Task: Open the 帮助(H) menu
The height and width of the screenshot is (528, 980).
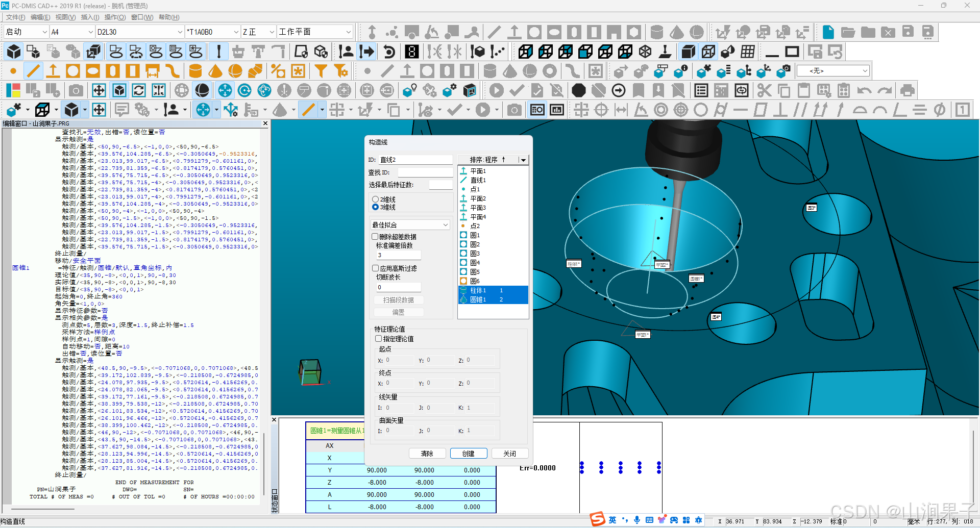Action: 169,17
